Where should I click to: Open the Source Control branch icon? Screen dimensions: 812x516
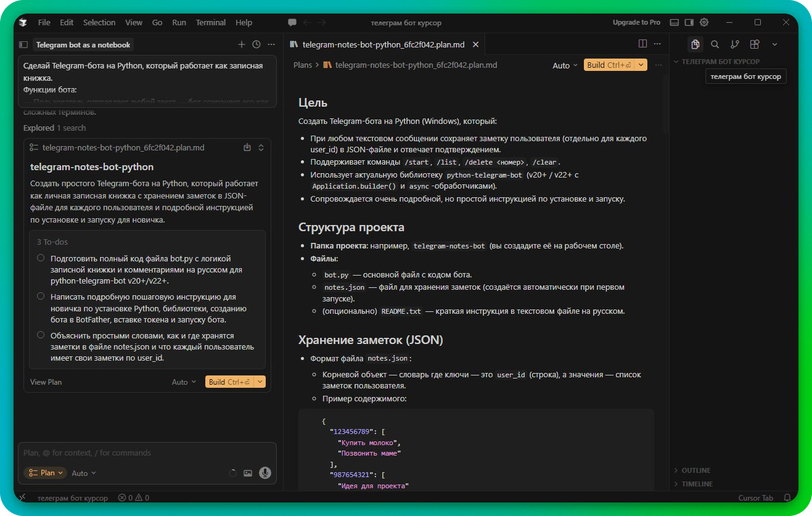[734, 44]
